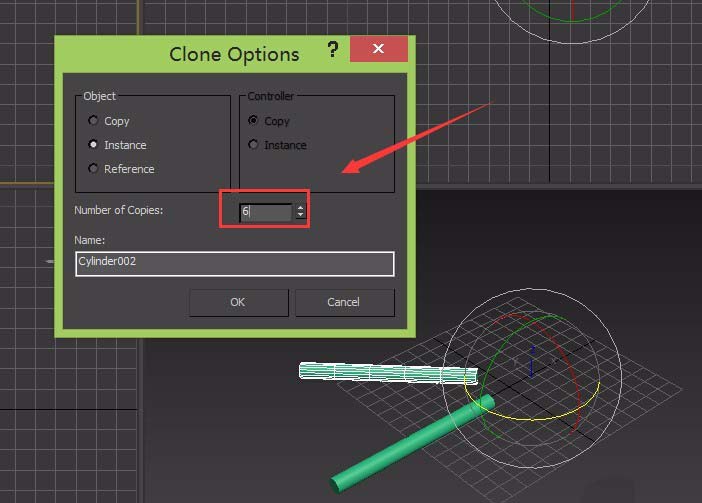702x503 pixels.
Task: Click the Name field containing Cylinder002
Action: pyautogui.click(x=235, y=264)
